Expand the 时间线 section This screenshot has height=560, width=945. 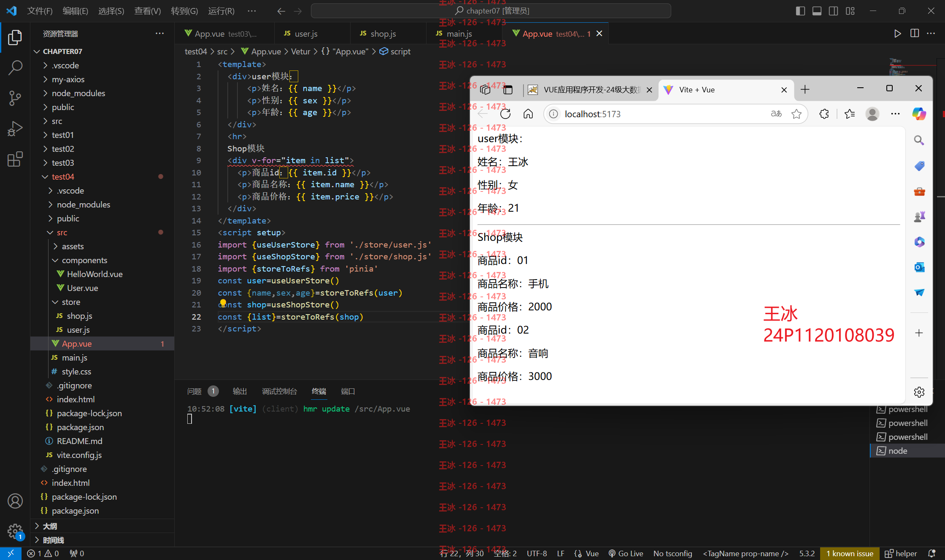(x=102, y=540)
